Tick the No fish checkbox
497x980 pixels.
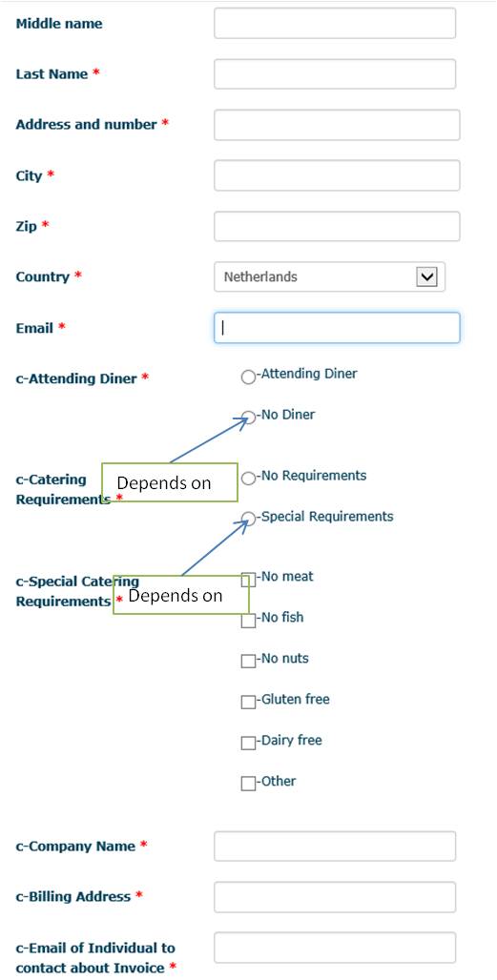pyautogui.click(x=248, y=621)
